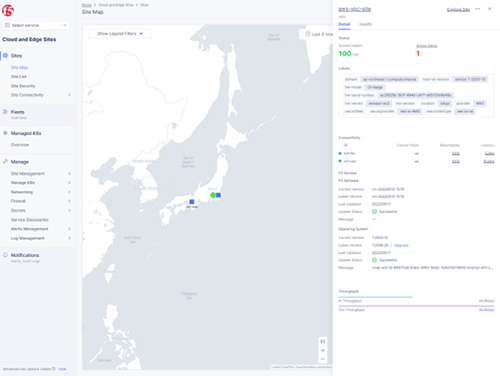The image size is (500, 376).
Task: Click the fullscreen map icon
Action: 323,341
